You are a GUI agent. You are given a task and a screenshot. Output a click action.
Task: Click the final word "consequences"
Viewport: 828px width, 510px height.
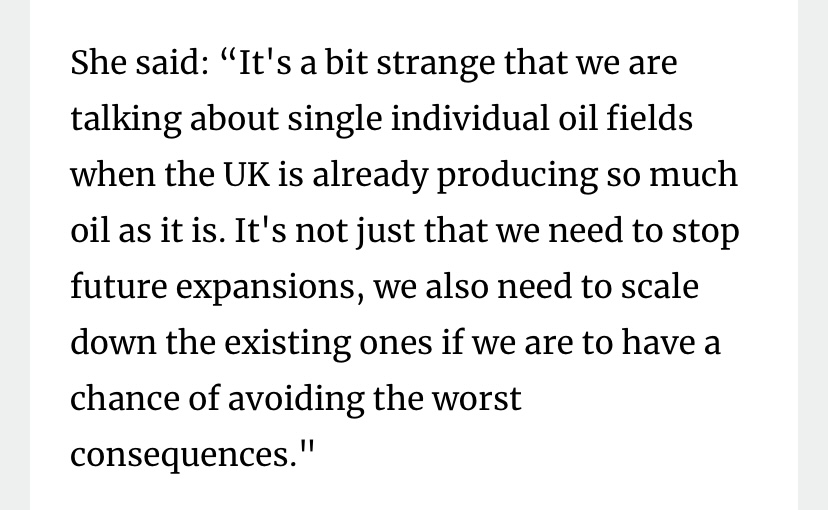tap(180, 456)
